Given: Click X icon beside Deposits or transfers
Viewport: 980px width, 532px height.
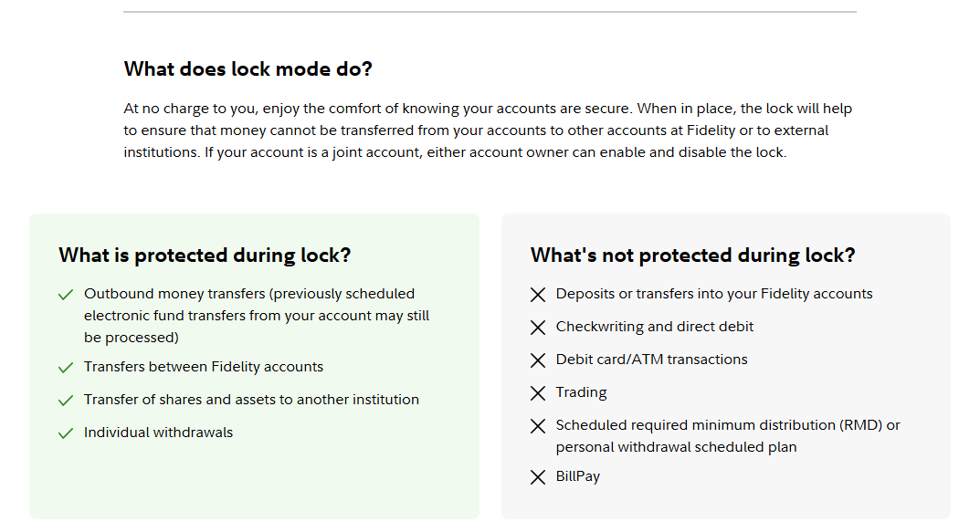Looking at the screenshot, I should tap(538, 295).
